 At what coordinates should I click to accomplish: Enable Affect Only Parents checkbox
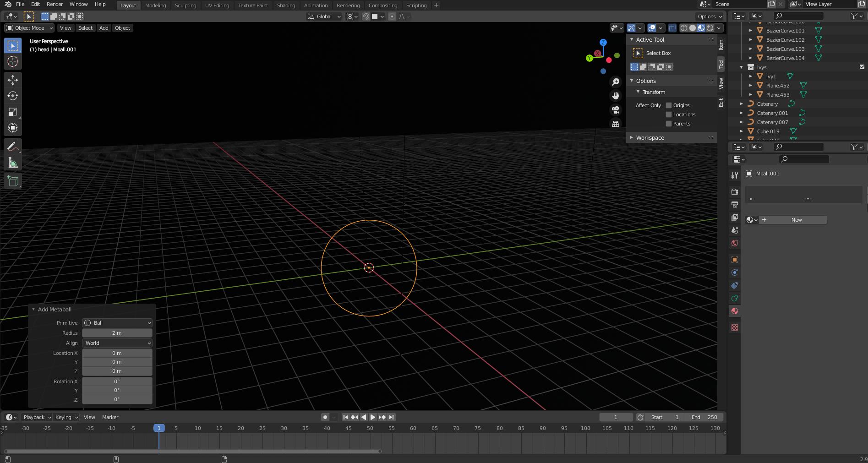tap(669, 124)
